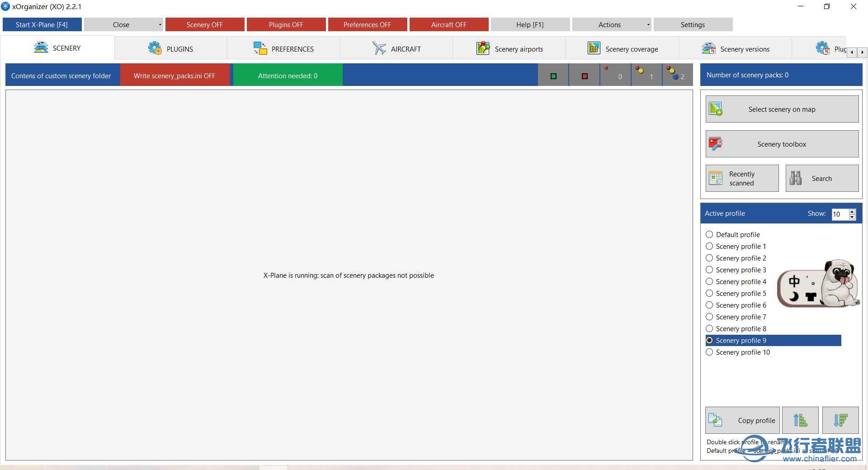Click the xOrganizer app icon in title bar
This screenshot has height=470, width=868.
[5, 6]
